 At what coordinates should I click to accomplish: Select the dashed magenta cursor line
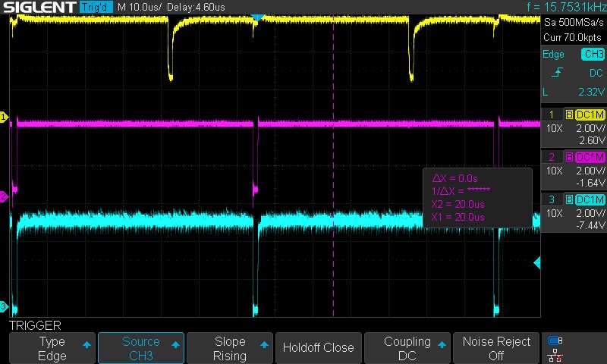[x=334, y=152]
